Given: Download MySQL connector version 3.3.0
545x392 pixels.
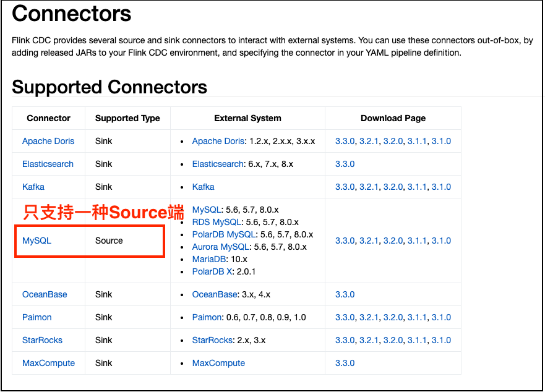Looking at the screenshot, I should [345, 241].
